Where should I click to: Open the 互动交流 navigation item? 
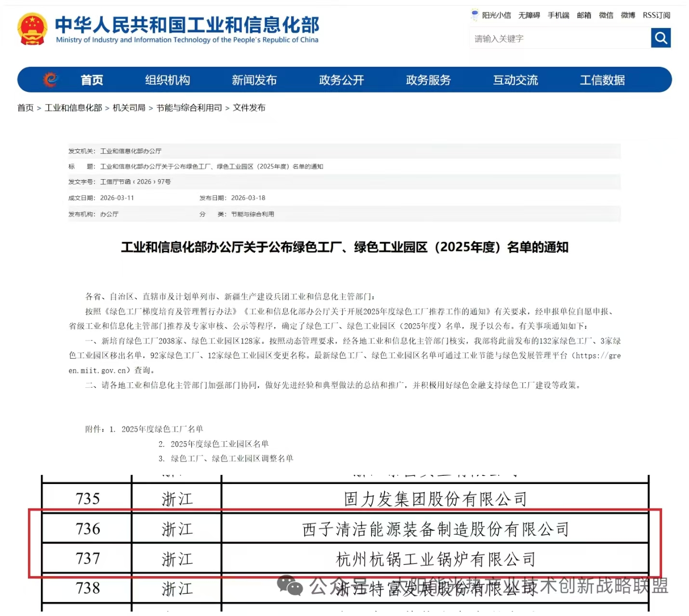515,80
